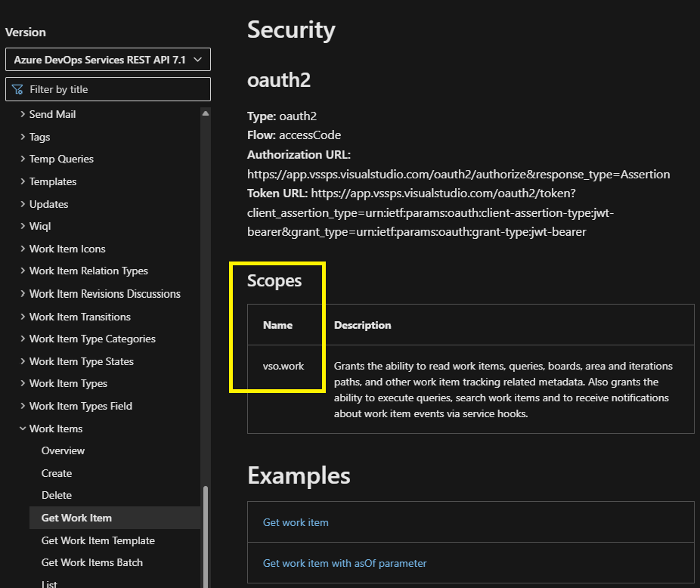Open the version selector dropdown arrow
This screenshot has width=700, height=588.
pyautogui.click(x=200, y=59)
